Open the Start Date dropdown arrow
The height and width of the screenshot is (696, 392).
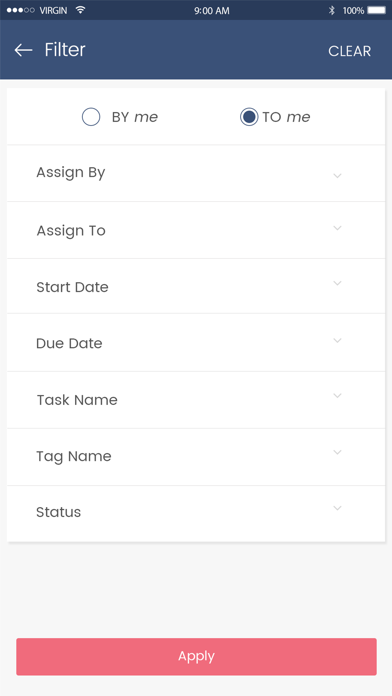[x=337, y=283]
